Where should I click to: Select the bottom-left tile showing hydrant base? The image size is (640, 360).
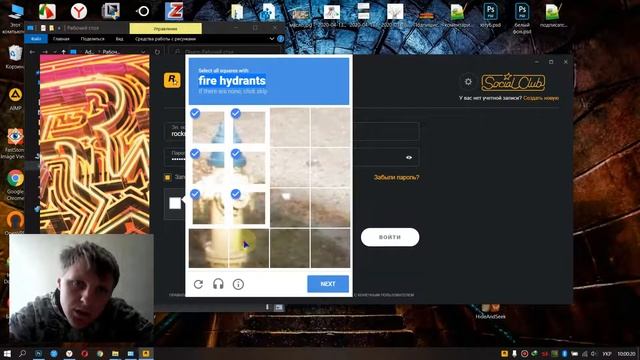pyautogui.click(x=208, y=248)
